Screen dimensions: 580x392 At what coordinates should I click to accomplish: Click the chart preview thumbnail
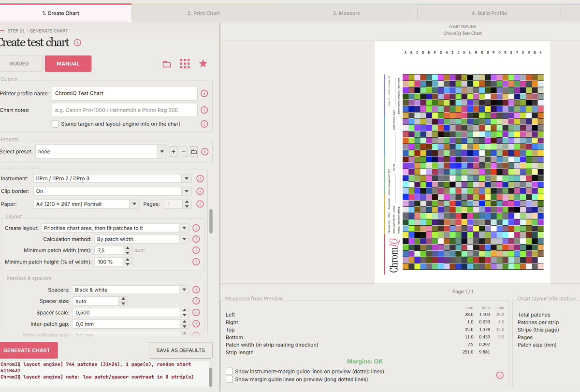point(463,162)
